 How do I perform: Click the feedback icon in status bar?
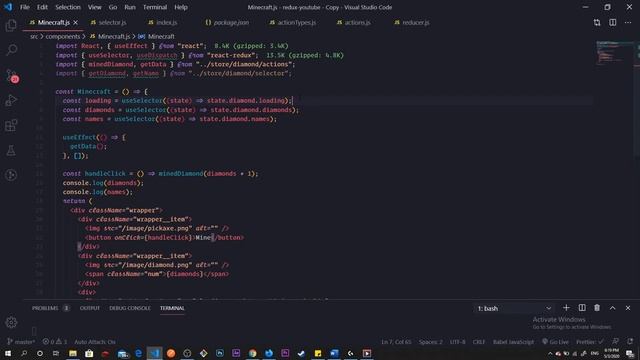(616, 342)
